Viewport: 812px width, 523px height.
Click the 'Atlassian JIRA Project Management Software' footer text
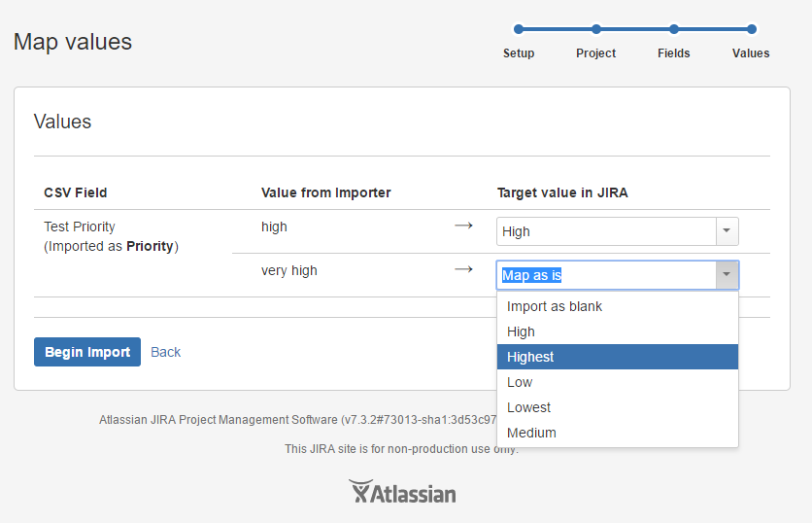pyautogui.click(x=218, y=420)
